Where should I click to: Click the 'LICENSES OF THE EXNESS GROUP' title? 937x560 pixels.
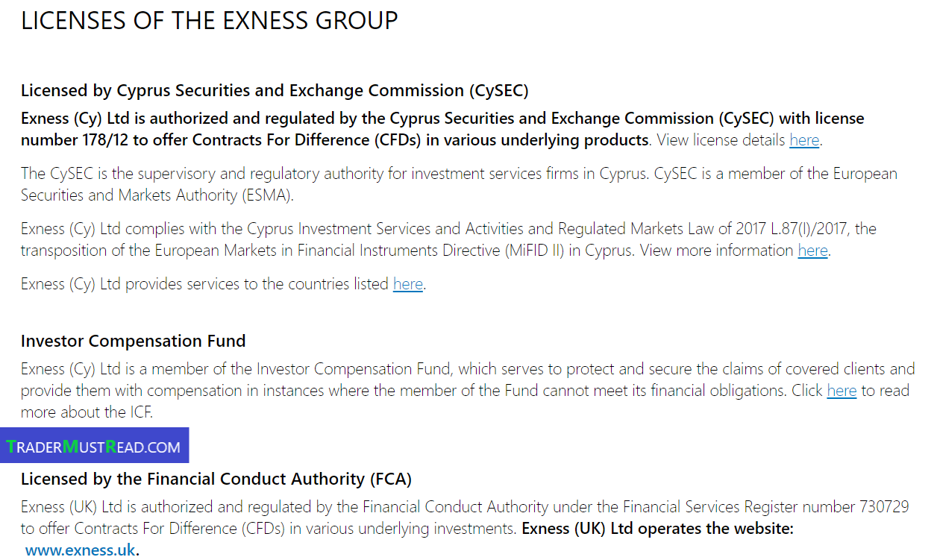coord(210,21)
